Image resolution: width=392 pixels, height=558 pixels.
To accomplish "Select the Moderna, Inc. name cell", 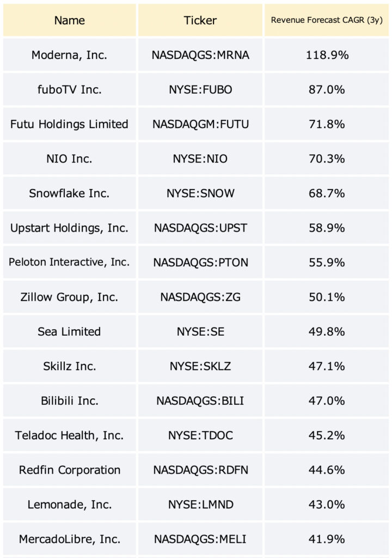I will (x=70, y=55).
